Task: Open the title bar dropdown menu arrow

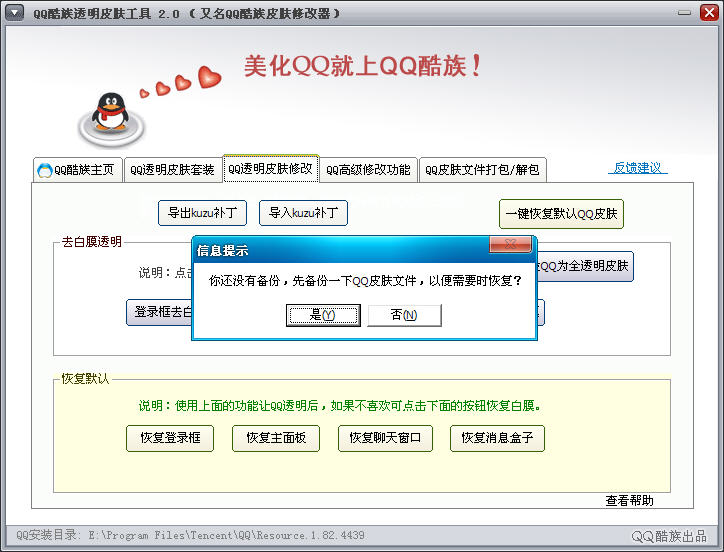Action: (14, 12)
